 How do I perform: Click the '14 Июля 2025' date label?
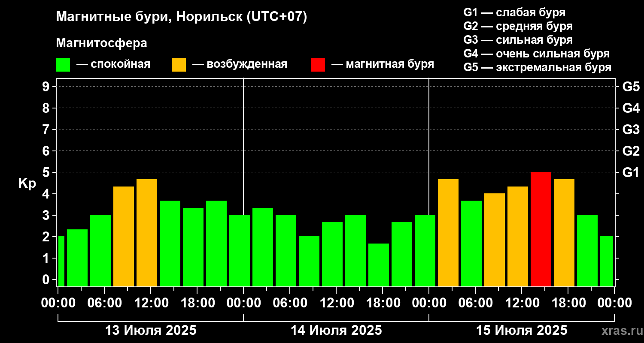(x=336, y=331)
